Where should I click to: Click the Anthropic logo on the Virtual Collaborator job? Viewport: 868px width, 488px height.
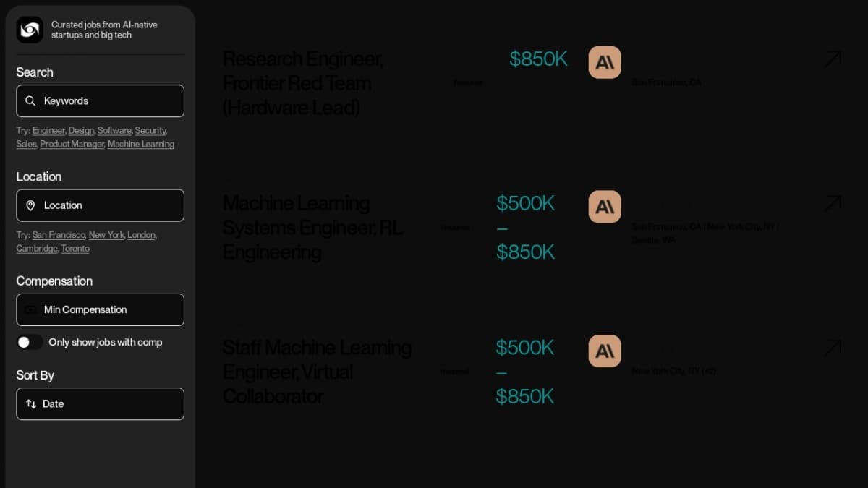coord(605,351)
